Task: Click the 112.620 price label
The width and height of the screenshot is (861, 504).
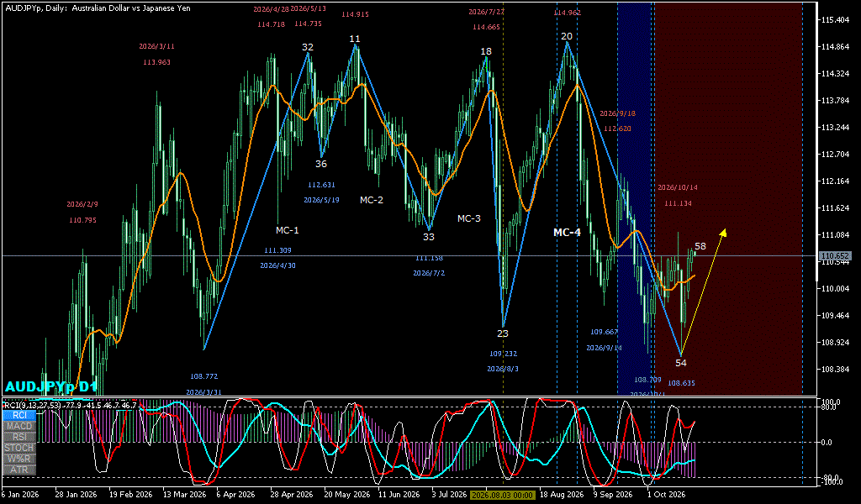Action: (x=617, y=129)
